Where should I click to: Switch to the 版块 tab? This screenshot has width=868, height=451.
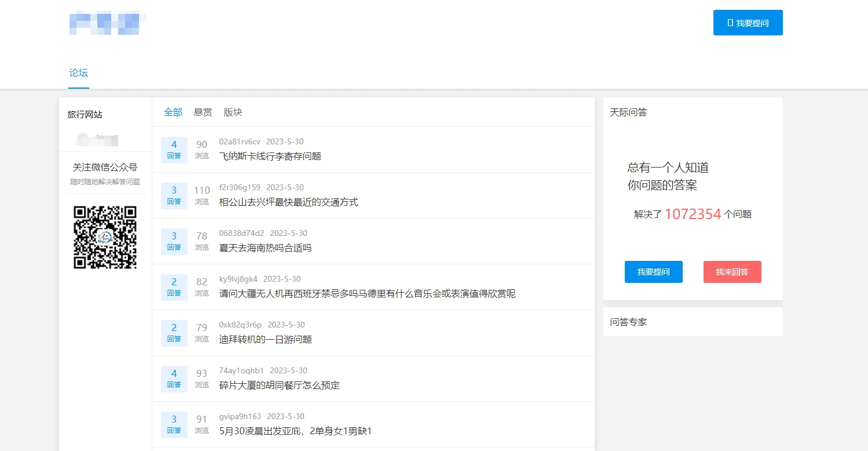233,112
